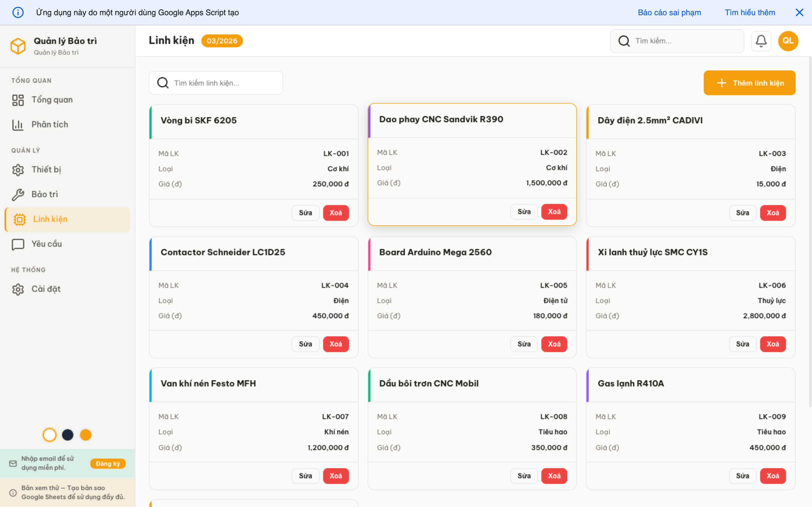Viewport: 812px width, 507px height.
Task: Click the info icon in banner
Action: pyautogui.click(x=18, y=12)
